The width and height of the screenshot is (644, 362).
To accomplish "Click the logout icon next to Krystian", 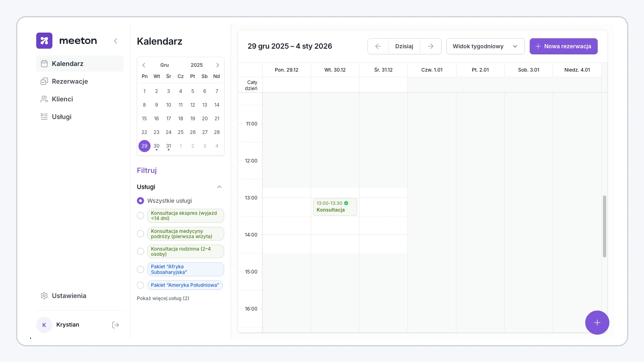I will pyautogui.click(x=116, y=325).
